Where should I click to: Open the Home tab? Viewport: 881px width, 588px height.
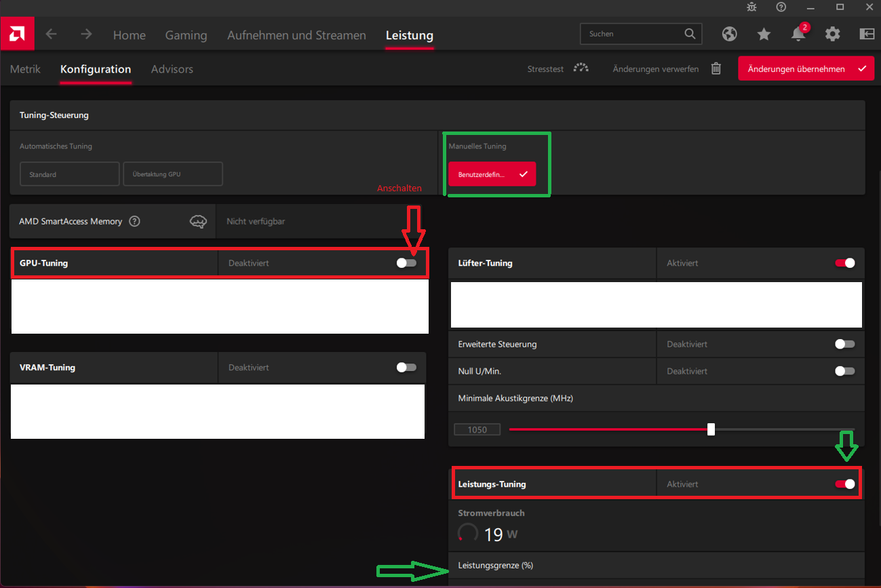[x=129, y=35]
